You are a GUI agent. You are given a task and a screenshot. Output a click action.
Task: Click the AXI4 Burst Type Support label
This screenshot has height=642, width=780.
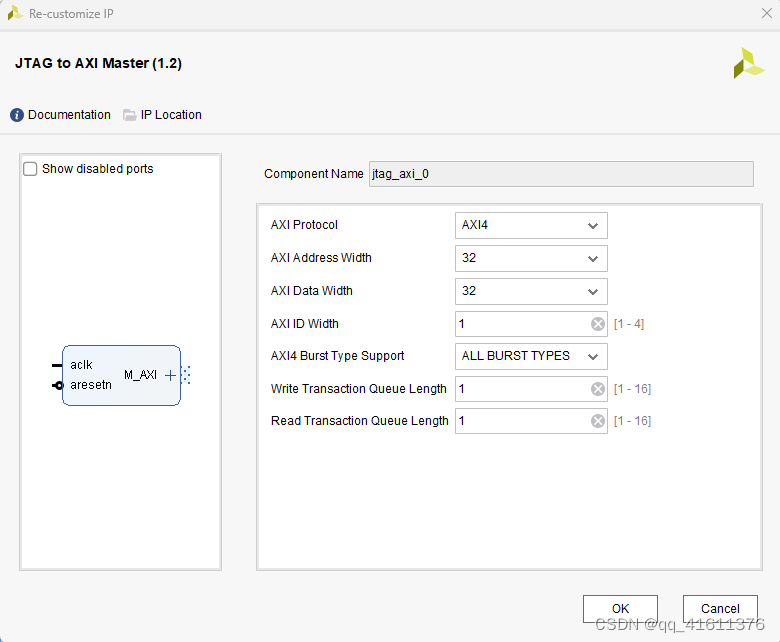point(337,356)
